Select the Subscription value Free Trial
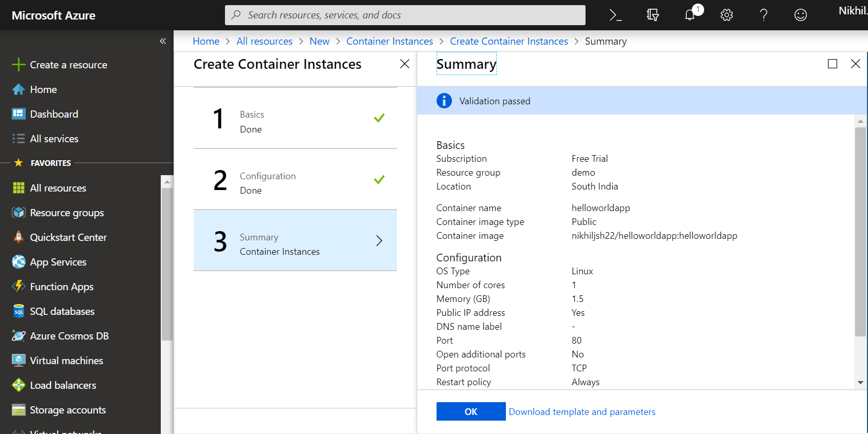This screenshot has width=868, height=434. [x=590, y=159]
